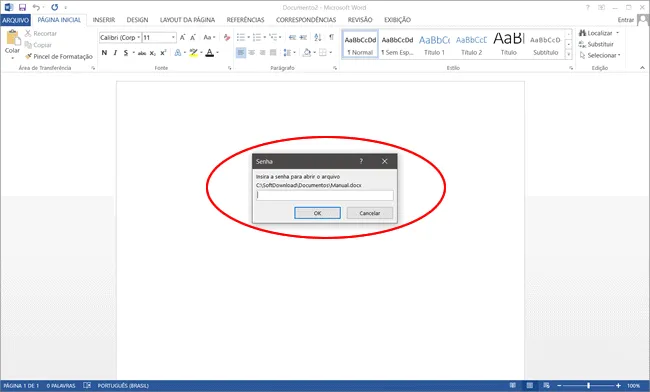The width and height of the screenshot is (650, 392).
Task: Apply text effects glowing A icon
Action: coord(178,53)
